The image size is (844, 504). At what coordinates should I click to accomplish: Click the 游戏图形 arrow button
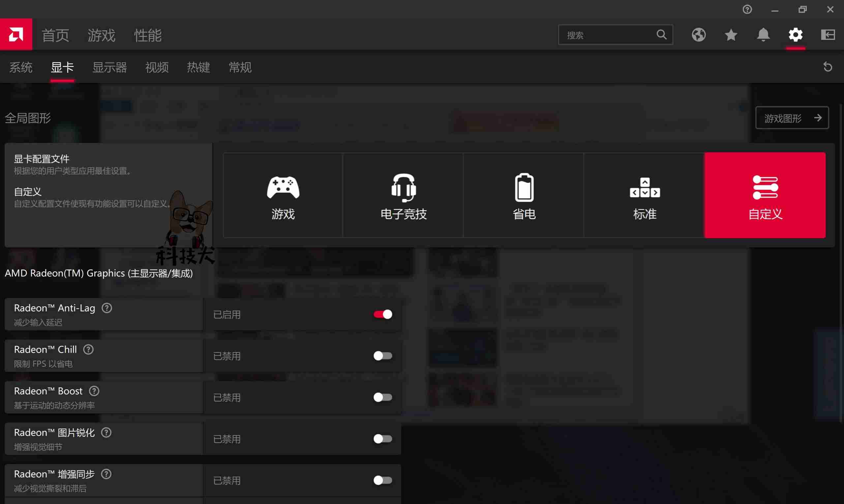click(x=792, y=118)
